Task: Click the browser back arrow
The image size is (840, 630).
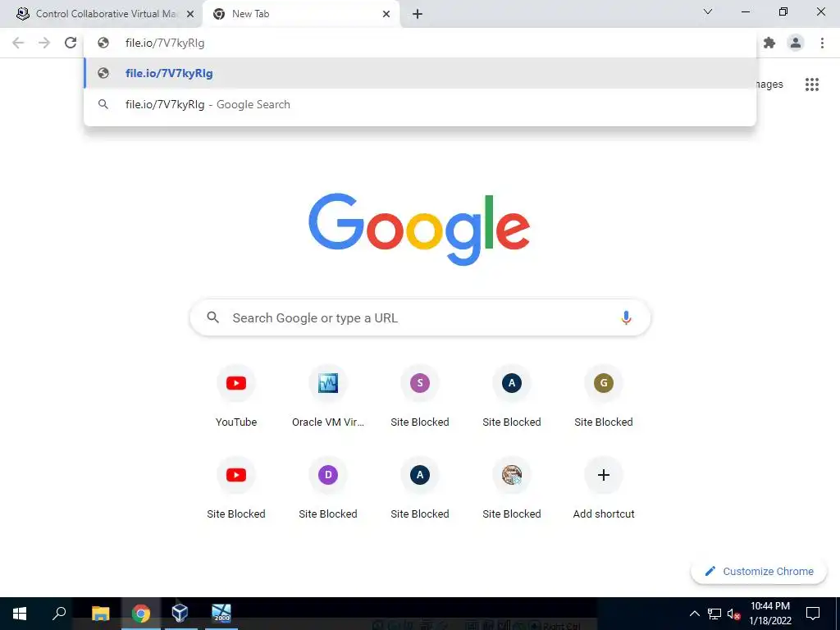Action: click(x=18, y=43)
